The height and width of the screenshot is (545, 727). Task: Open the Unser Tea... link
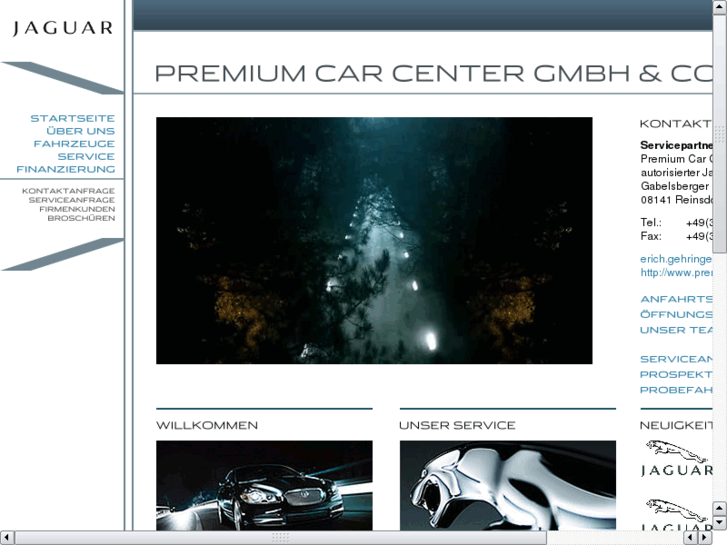tap(676, 330)
